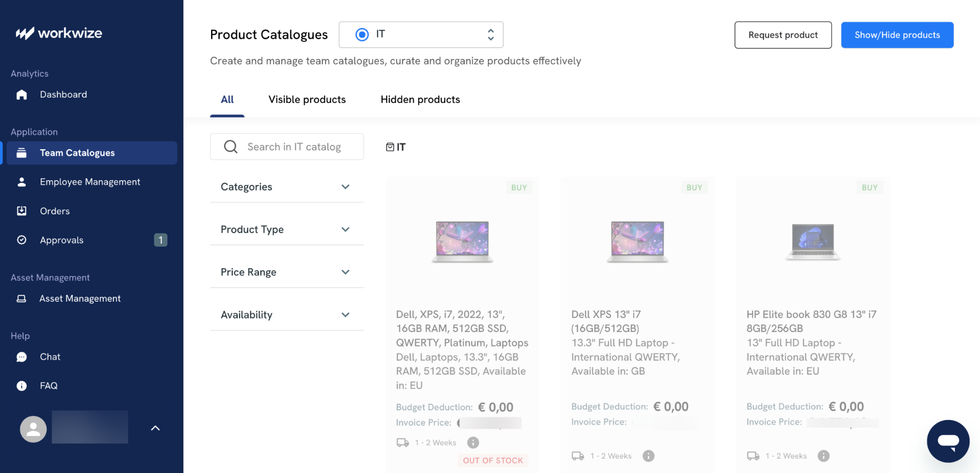980x473 pixels.
Task: Switch to the Visible products tab
Action: (307, 99)
